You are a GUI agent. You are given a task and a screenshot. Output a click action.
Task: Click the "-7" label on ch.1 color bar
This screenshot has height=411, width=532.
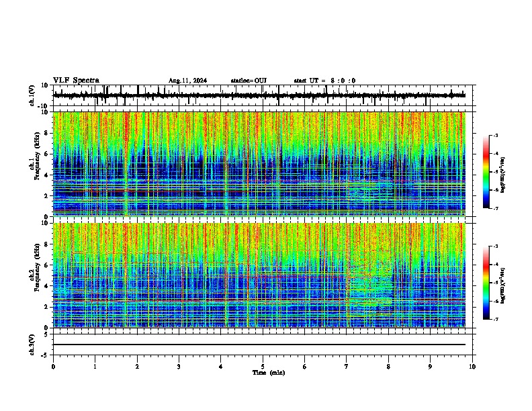coord(495,208)
